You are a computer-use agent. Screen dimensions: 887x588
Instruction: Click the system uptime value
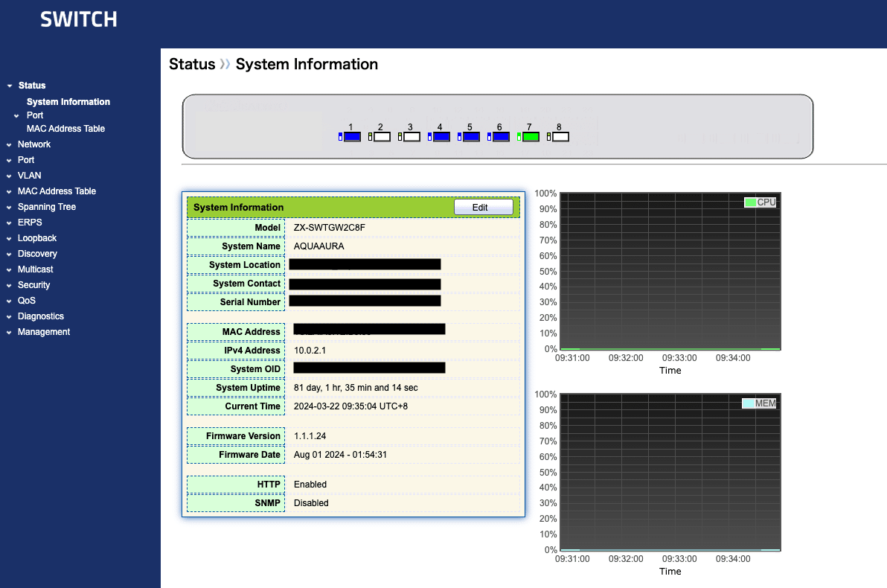(x=356, y=388)
